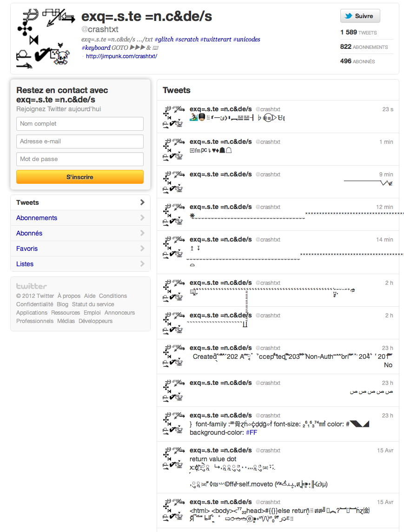The width and height of the screenshot is (404, 532).
Task: Click avatar beside the 9 min tweet
Action: 173,182
